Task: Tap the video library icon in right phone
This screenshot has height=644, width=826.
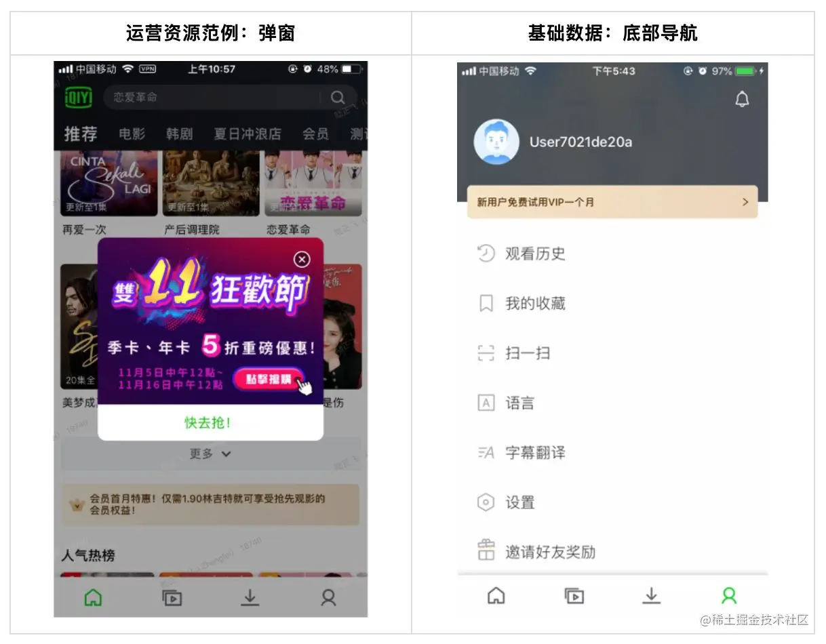Action: (x=574, y=596)
